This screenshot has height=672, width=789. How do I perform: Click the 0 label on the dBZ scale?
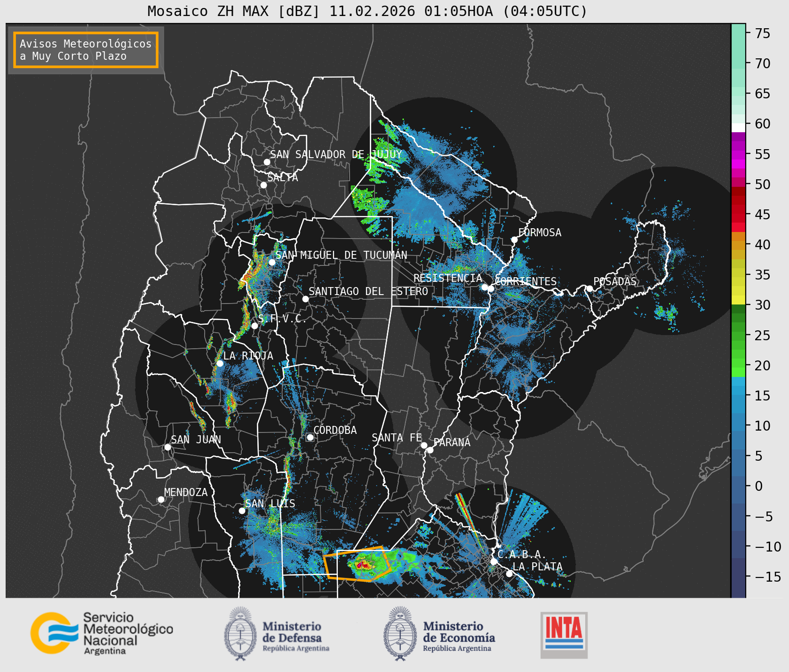tap(759, 486)
